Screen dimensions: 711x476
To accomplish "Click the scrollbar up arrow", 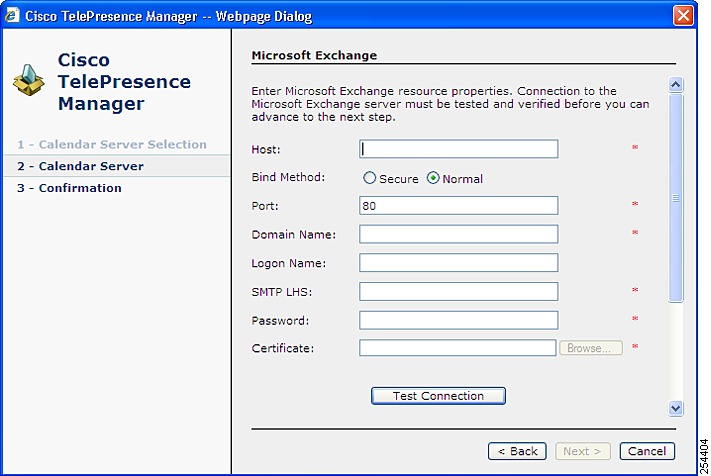I will 676,84.
